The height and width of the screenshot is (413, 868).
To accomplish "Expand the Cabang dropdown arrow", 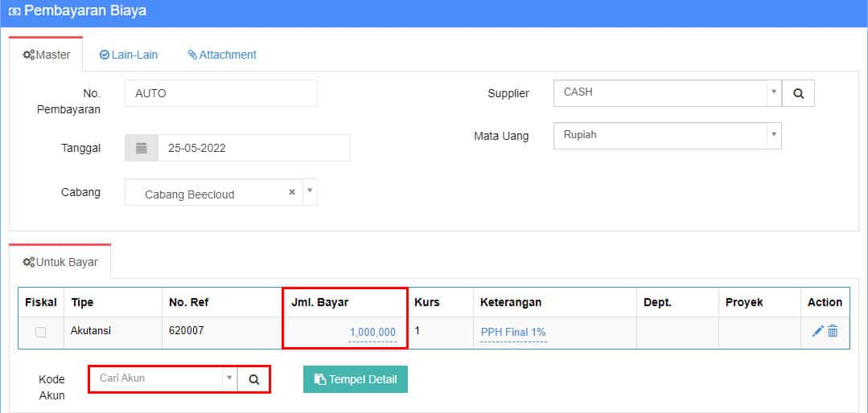I will pyautogui.click(x=310, y=191).
